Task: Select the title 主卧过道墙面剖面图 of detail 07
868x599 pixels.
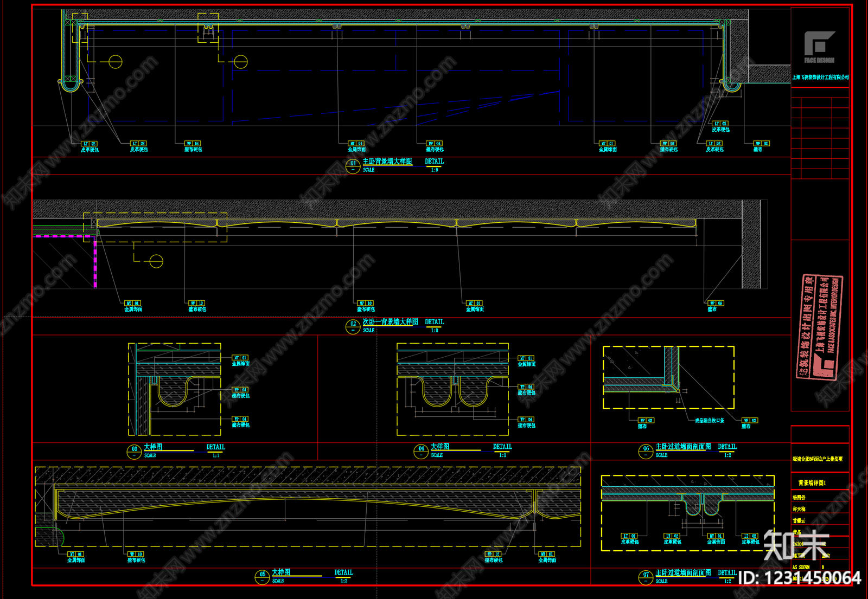Action: tap(683, 572)
